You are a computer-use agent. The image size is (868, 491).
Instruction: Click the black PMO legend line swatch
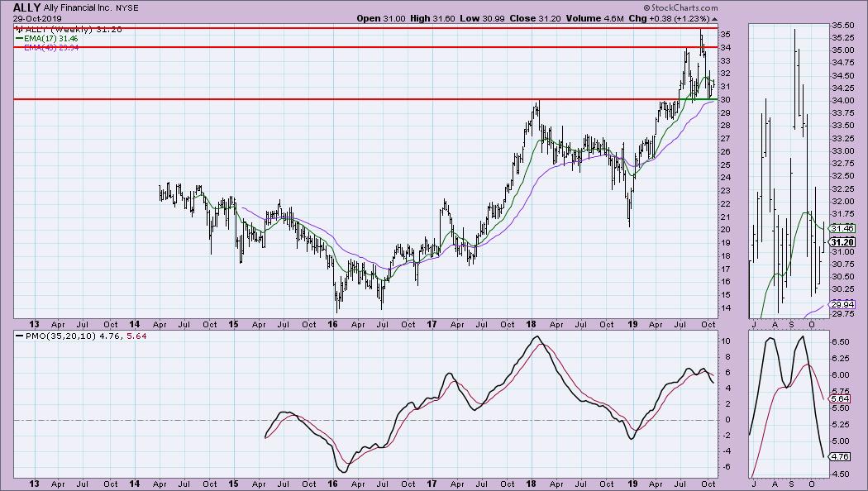coord(20,336)
